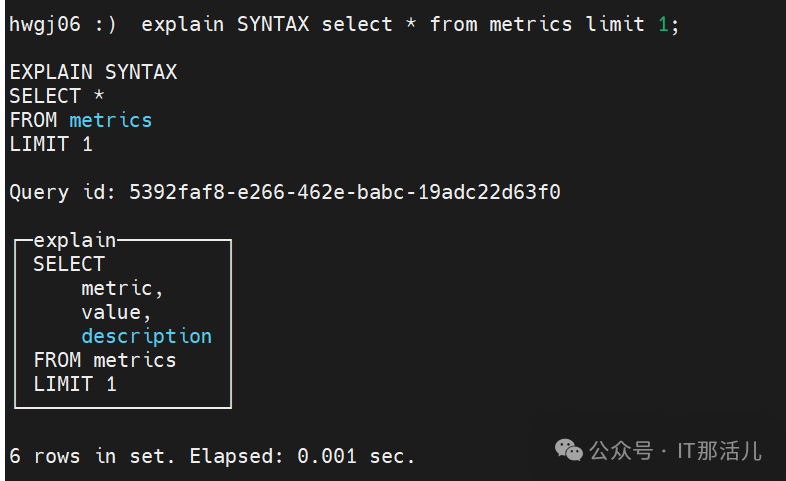Click LIMIT 1 inside the result box

point(75,384)
